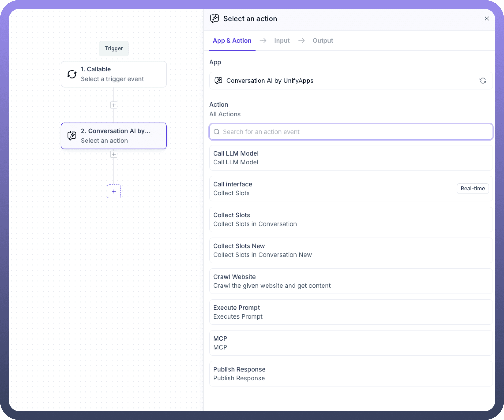The height and width of the screenshot is (420, 504).
Task: Select the Execute Prompt action
Action: pos(351,312)
